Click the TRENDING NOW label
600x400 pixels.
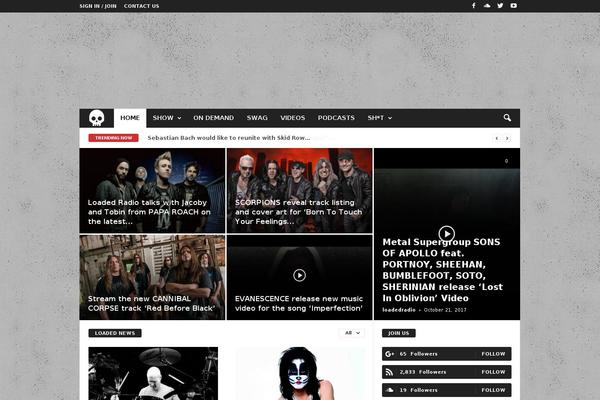click(x=113, y=138)
